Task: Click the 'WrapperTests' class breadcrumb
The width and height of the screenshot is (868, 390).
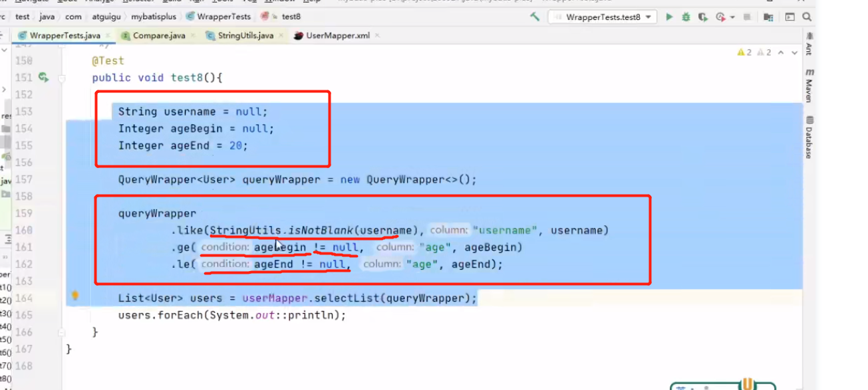Action: [x=219, y=17]
